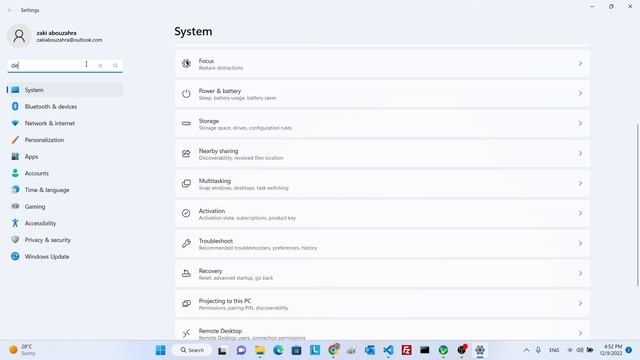Open Activation via chevron

point(580,213)
